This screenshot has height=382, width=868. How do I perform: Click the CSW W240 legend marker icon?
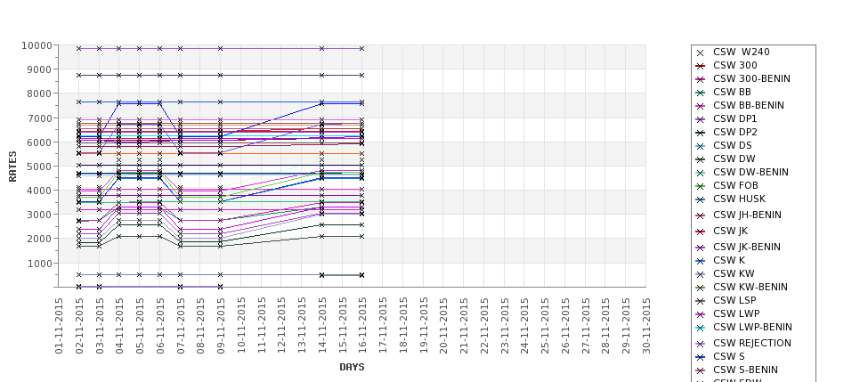(x=701, y=53)
